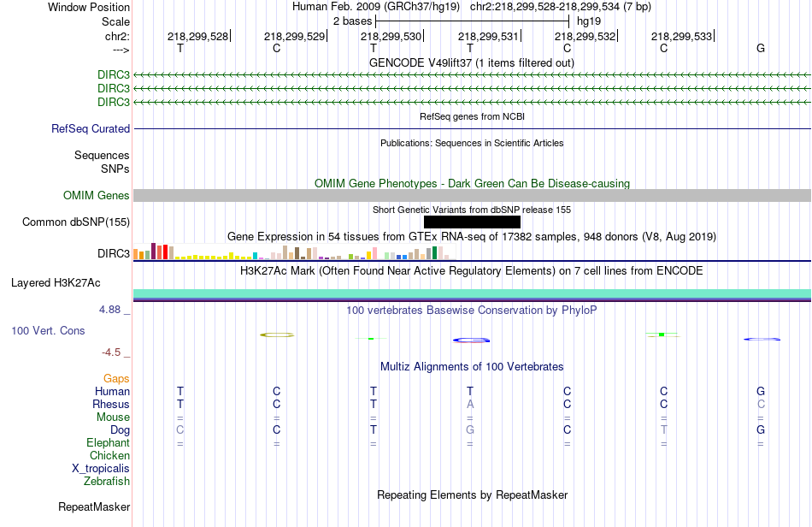Select the X_tropicalis species label

click(x=101, y=469)
